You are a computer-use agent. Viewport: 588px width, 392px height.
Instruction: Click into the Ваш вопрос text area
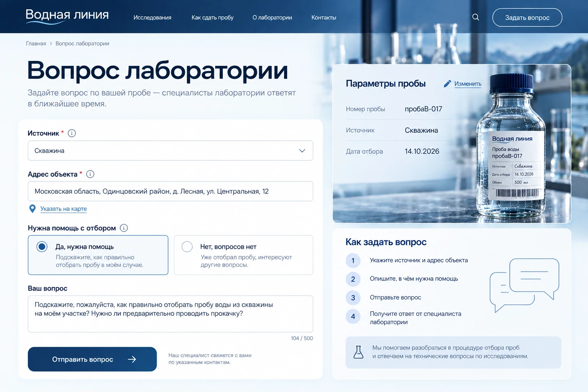pos(170,314)
